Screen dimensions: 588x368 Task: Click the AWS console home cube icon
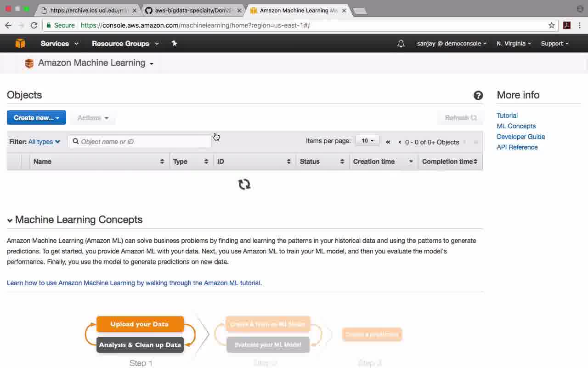click(20, 43)
